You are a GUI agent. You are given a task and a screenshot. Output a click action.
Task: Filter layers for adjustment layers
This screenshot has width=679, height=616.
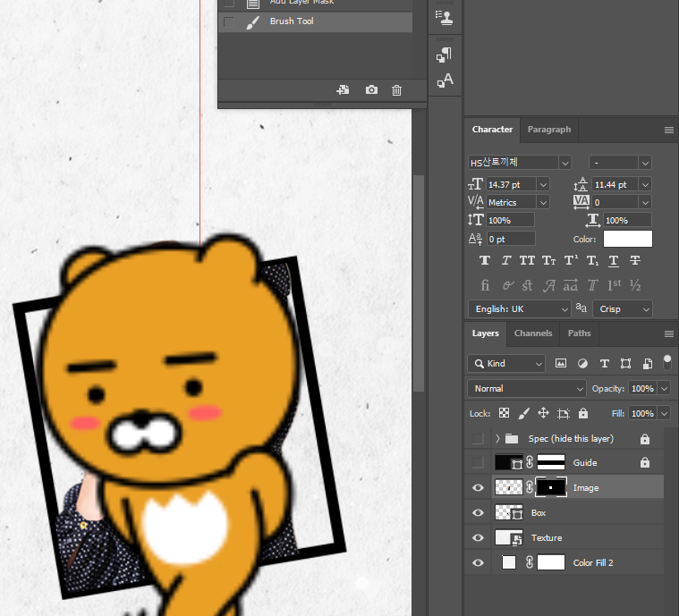coord(583,364)
